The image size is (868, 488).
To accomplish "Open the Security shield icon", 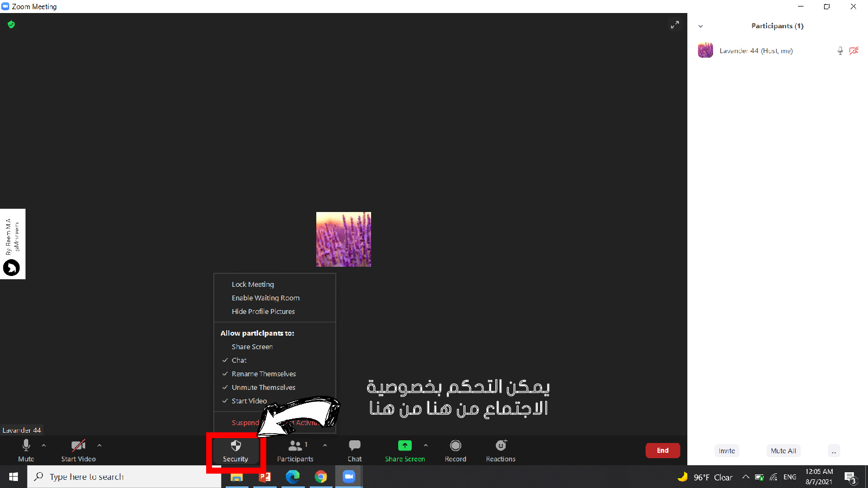I will [235, 446].
